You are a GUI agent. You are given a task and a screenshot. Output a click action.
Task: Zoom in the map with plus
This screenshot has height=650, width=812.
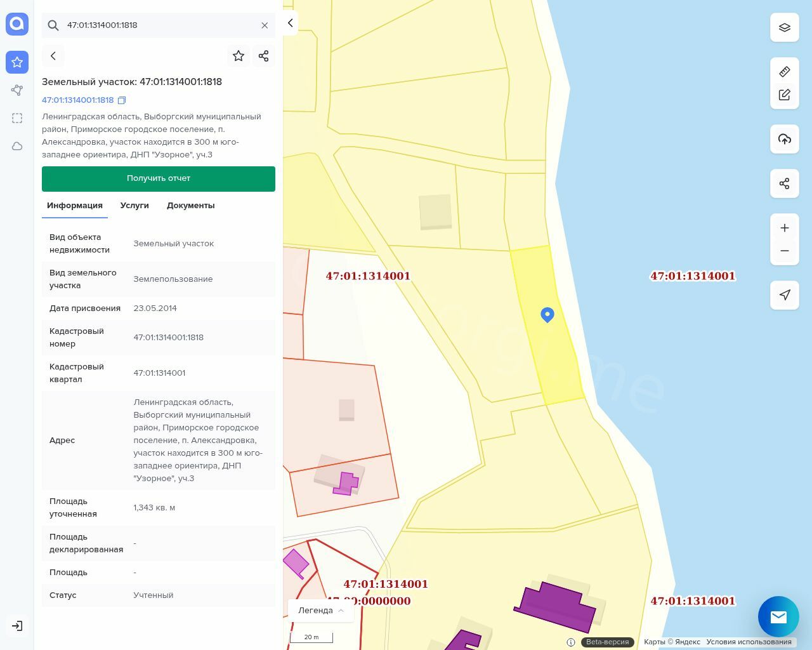tap(784, 228)
